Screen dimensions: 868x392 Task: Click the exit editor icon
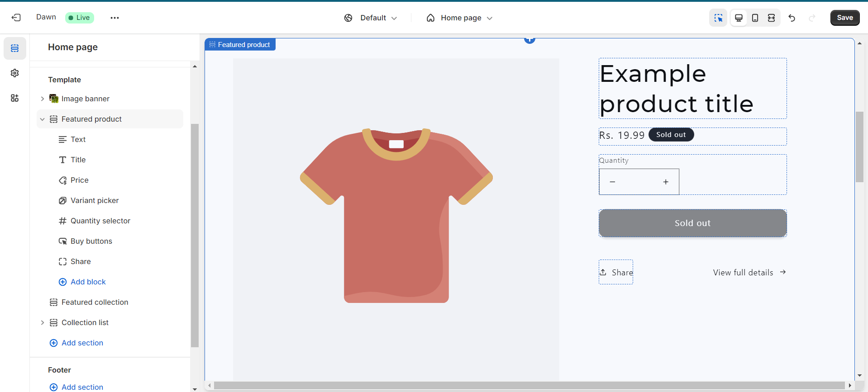point(16,18)
